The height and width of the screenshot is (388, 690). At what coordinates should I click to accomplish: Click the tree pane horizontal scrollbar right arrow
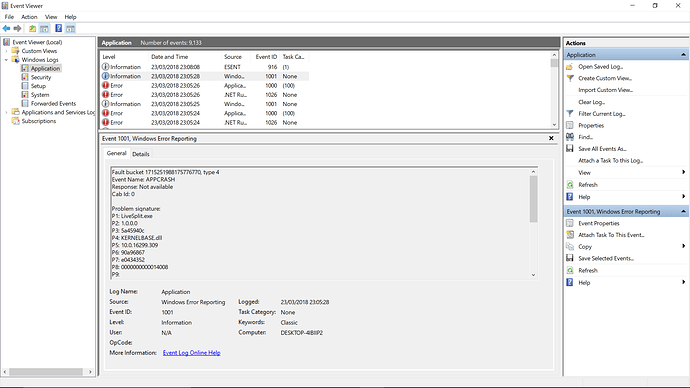pos(90,372)
